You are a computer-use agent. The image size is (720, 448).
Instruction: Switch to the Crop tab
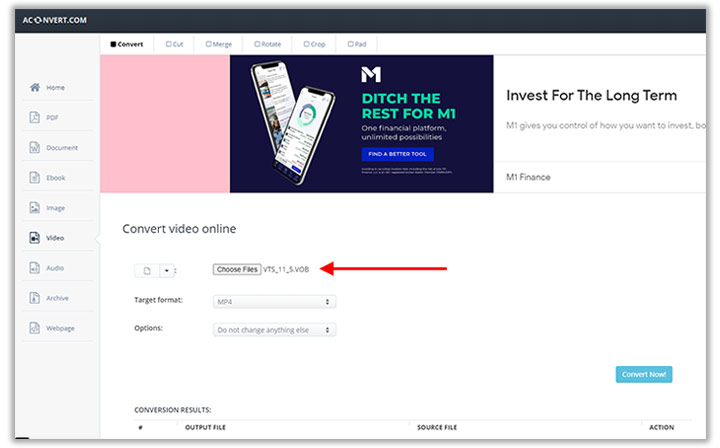314,45
